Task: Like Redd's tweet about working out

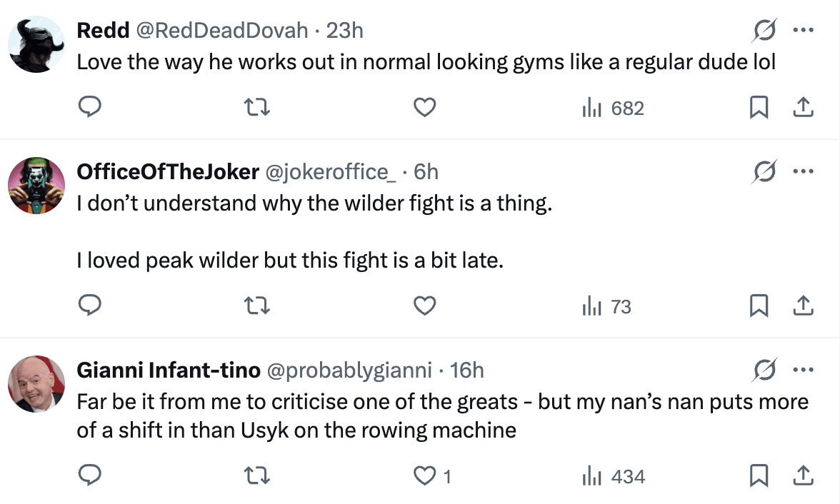Action: tap(424, 106)
